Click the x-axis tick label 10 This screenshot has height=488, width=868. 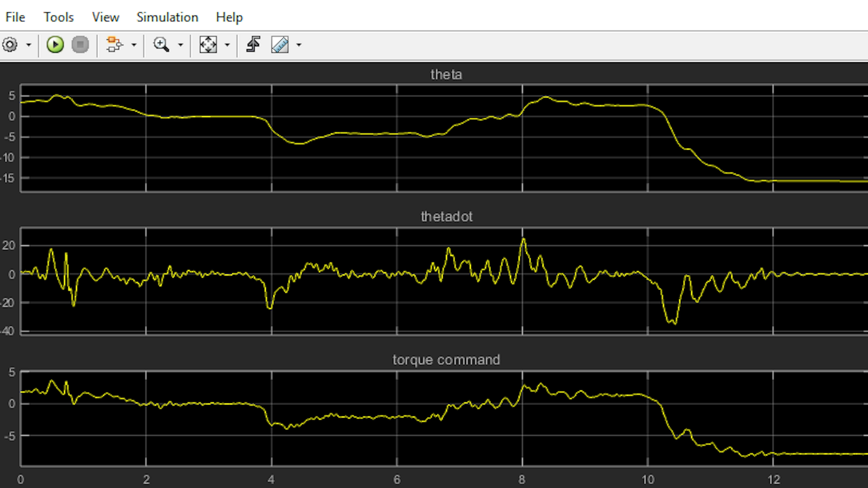[648, 480]
